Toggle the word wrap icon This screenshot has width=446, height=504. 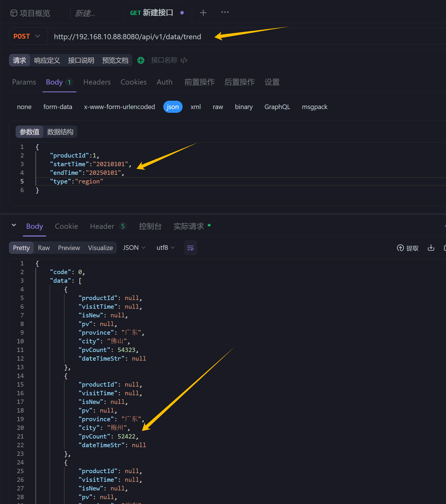(x=190, y=248)
